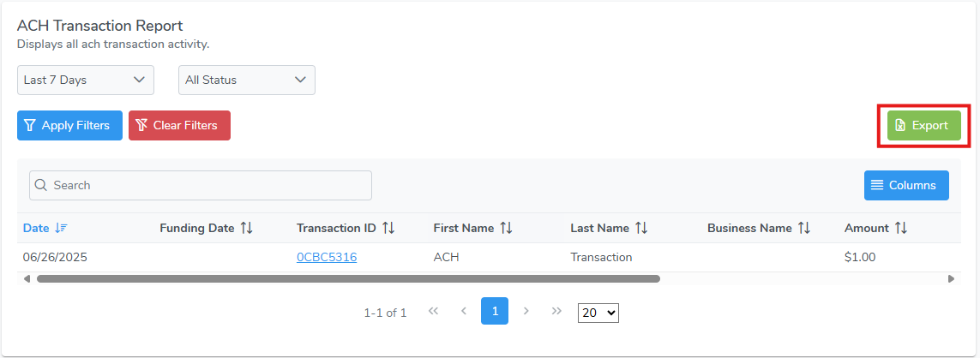Go to previous page arrow
980x358 pixels.
pyautogui.click(x=464, y=311)
